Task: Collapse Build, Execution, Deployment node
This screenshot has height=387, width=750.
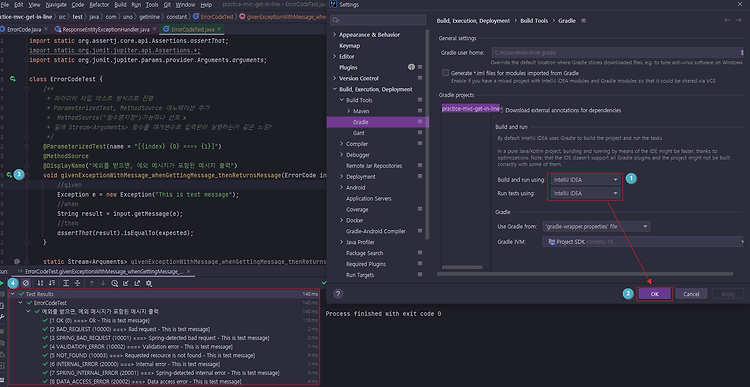Action: point(334,89)
